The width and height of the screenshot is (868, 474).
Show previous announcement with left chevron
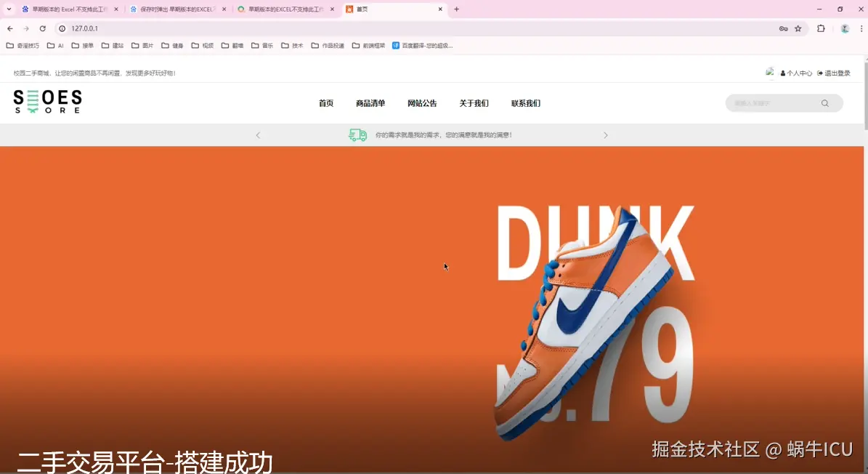click(x=258, y=135)
